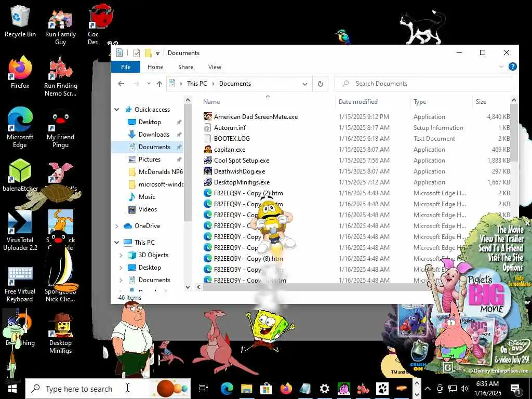The width and height of the screenshot is (532, 399).
Task: Click the New Folder quick access icon
Action: click(x=148, y=53)
